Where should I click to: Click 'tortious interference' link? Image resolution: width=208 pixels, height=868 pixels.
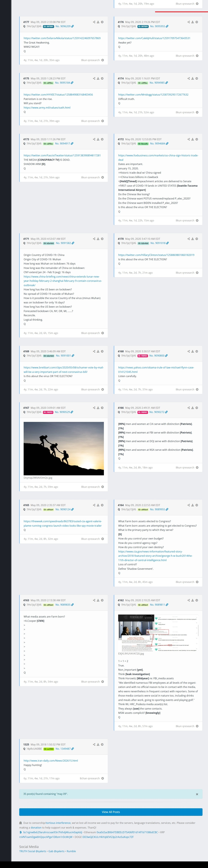58,823
